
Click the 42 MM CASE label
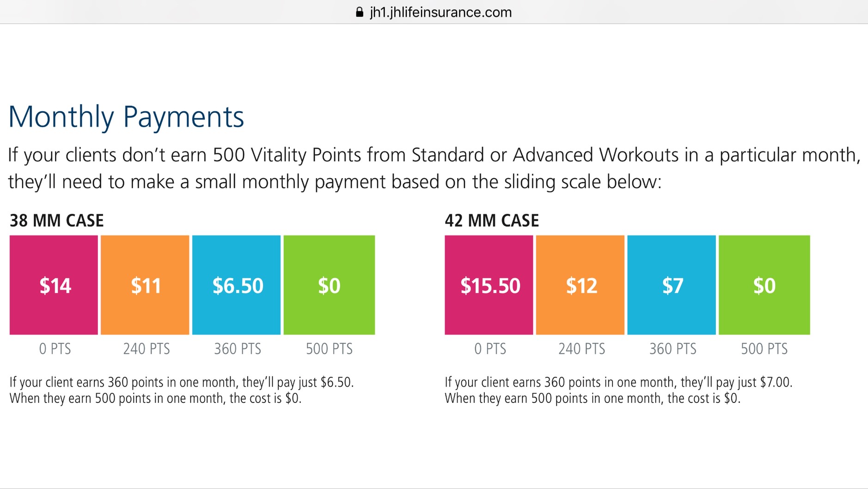click(492, 221)
